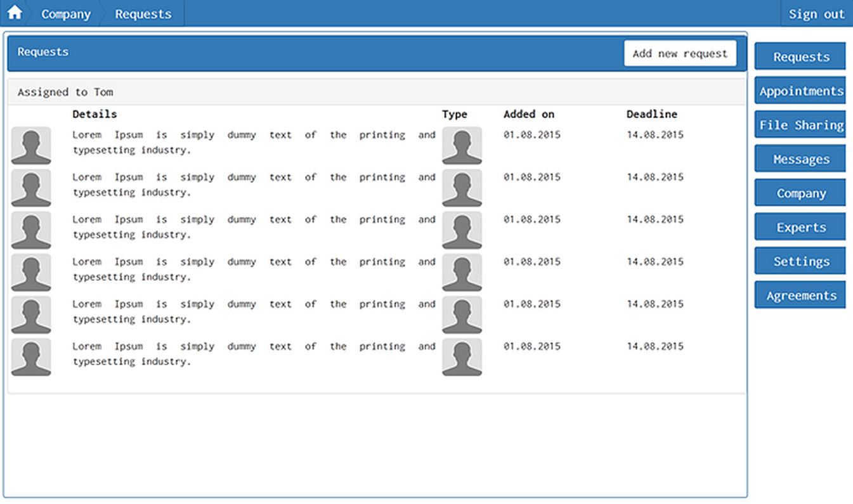
Task: Select the third row's user avatar
Action: point(31,230)
